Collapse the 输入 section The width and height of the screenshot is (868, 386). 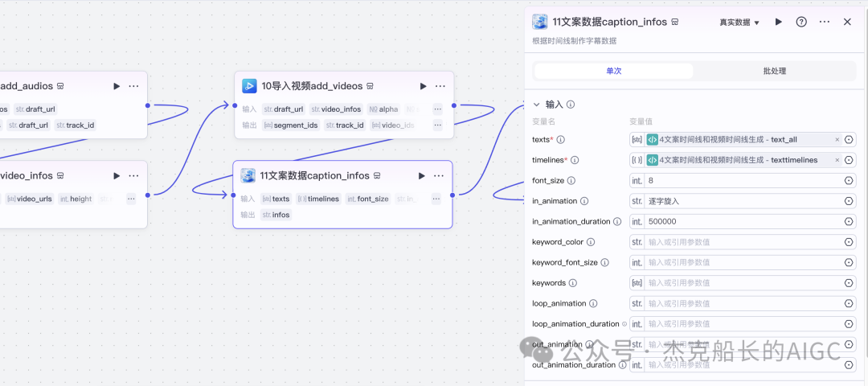[x=536, y=104]
